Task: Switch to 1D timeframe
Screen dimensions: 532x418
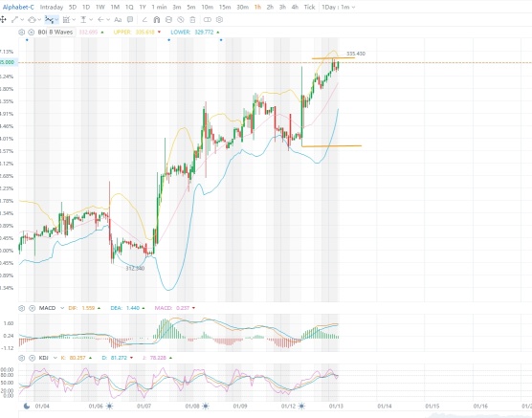Action: 86,7
